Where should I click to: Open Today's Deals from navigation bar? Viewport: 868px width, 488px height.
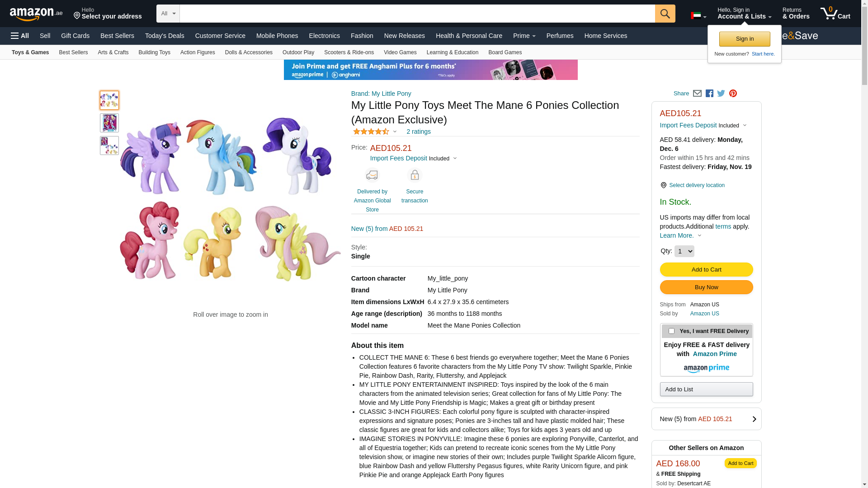tap(165, 36)
